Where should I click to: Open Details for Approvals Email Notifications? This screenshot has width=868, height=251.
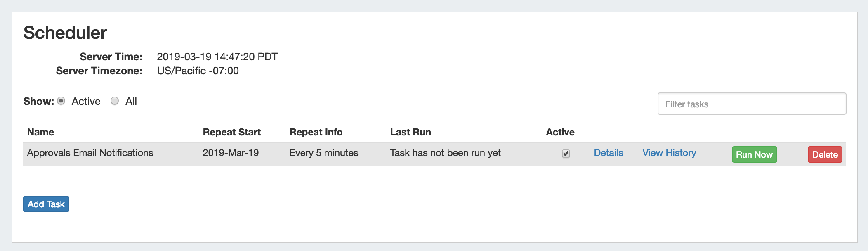[609, 153]
